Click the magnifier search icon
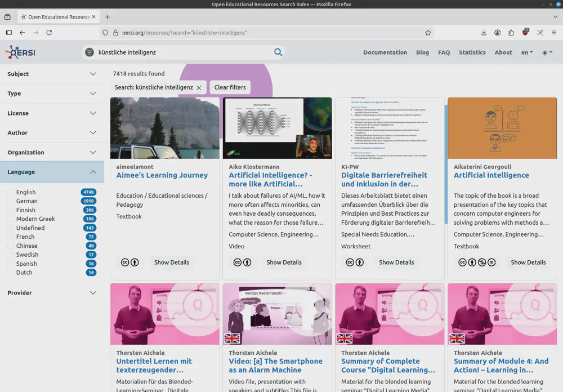This screenshot has height=392, width=563. point(278,52)
